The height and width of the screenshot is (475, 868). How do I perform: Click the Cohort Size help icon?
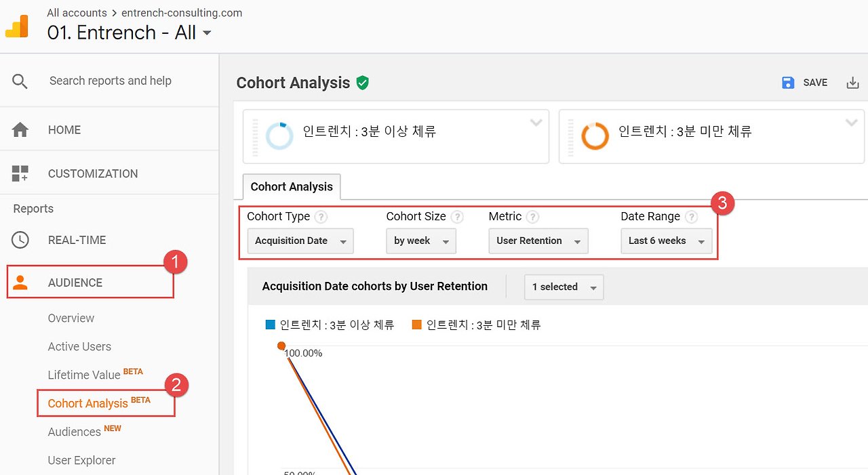[x=458, y=217]
